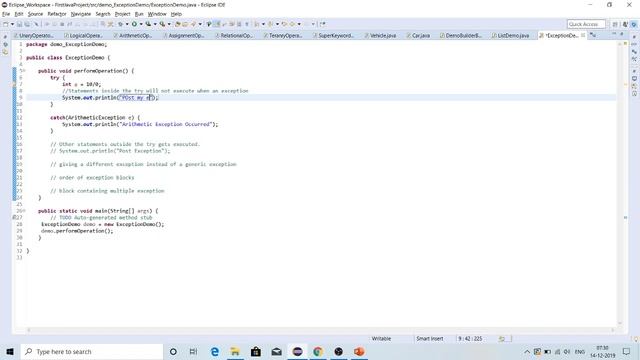Viewport: 640px width, 360px height.
Task: Open the Refactor menu
Action: pyautogui.click(x=57, y=14)
